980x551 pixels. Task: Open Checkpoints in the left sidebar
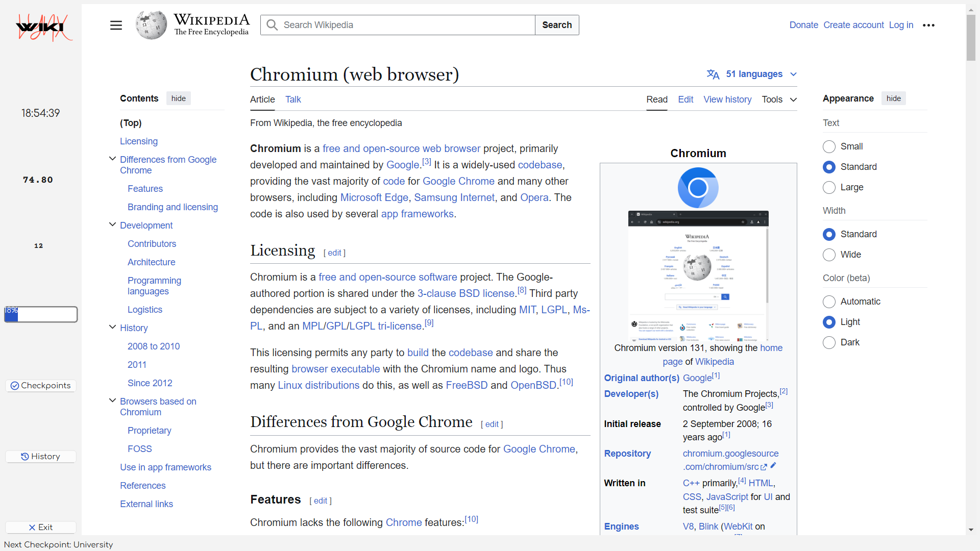coord(41,386)
